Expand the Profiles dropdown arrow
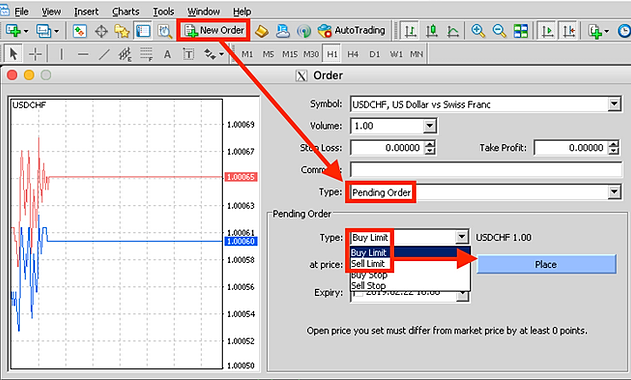The height and width of the screenshot is (380, 631). 56,31
